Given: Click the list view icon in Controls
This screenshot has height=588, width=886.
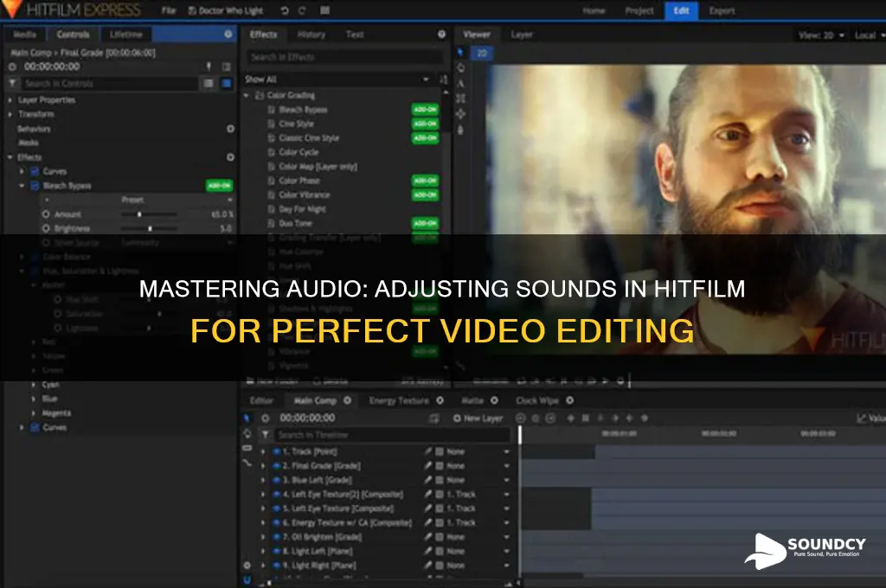Looking at the screenshot, I should pyautogui.click(x=209, y=83).
